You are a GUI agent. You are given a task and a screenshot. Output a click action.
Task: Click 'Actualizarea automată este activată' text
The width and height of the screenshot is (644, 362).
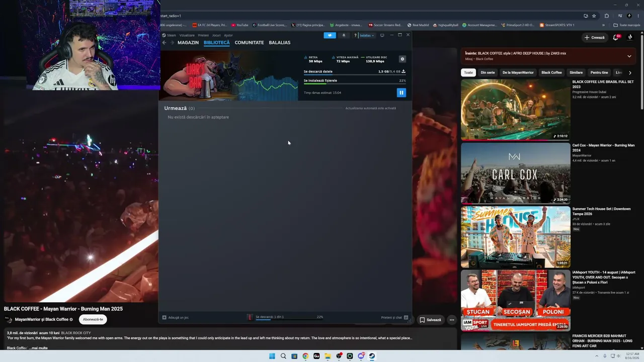[x=371, y=108]
